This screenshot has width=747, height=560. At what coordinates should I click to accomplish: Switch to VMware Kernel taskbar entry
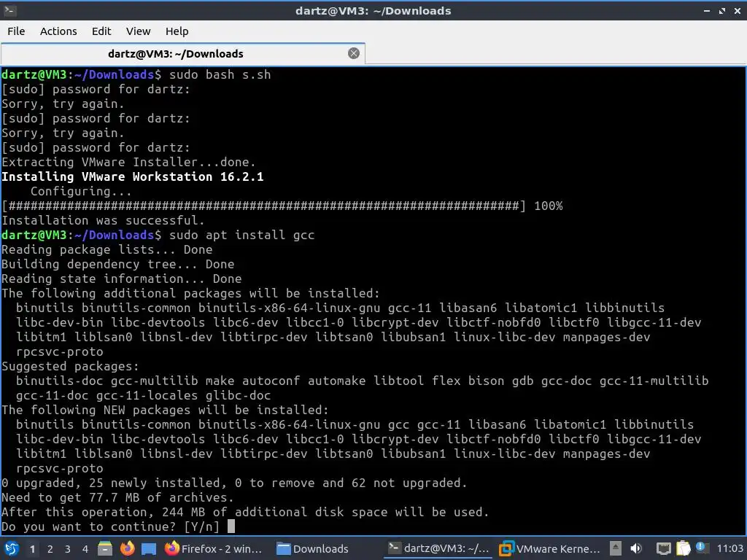click(x=549, y=548)
